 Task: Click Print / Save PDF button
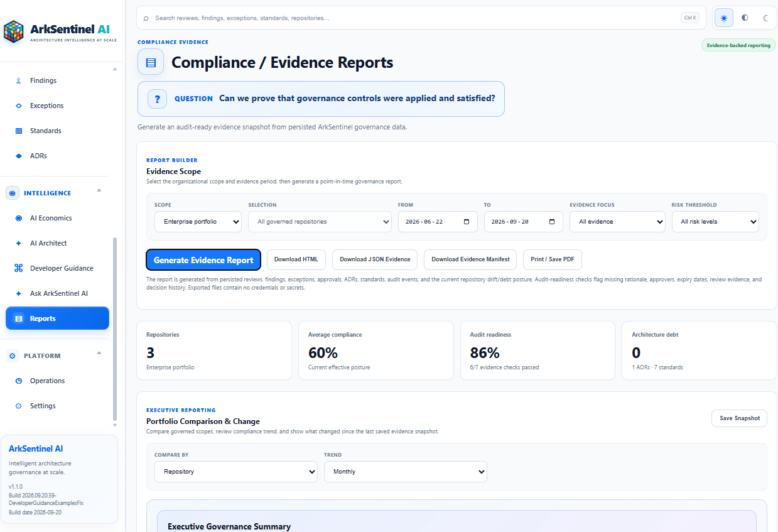pos(553,259)
